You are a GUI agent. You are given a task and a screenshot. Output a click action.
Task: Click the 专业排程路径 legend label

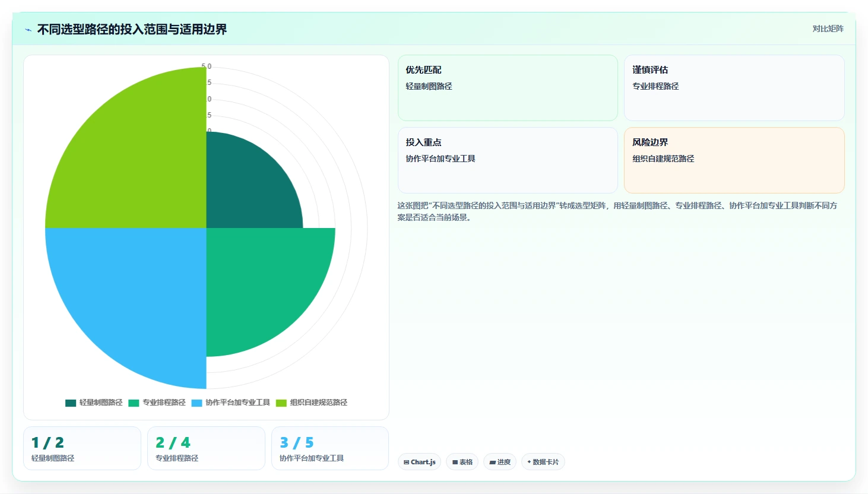pos(164,403)
